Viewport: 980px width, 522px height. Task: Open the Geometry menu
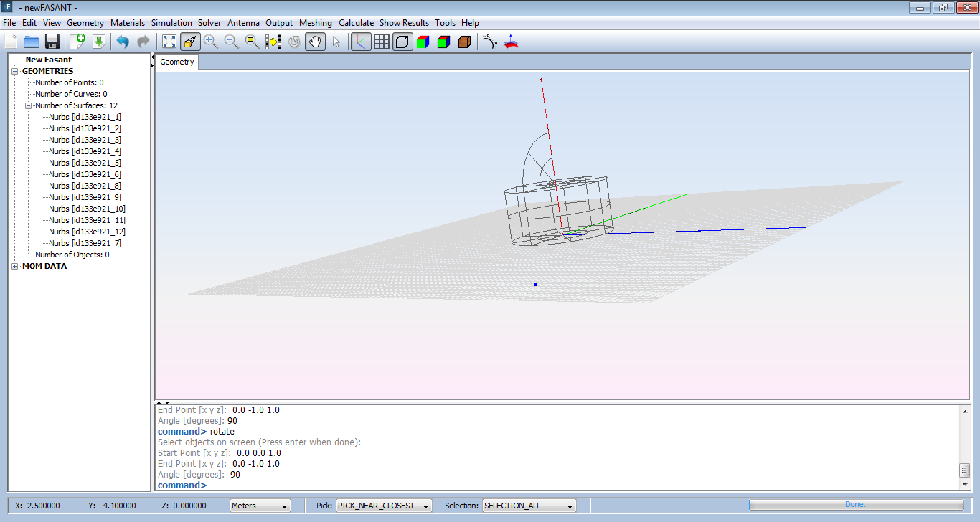85,23
